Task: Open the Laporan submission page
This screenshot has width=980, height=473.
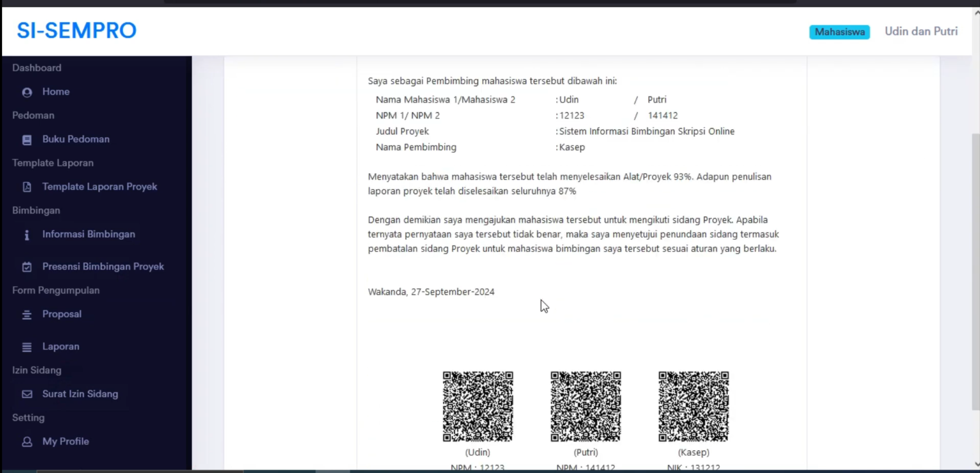Action: [x=61, y=346]
